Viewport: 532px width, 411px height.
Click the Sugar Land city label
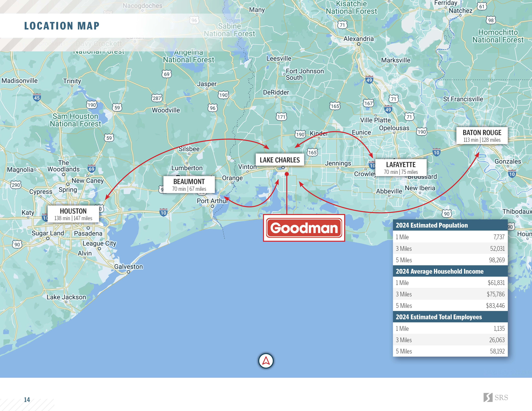48,233
